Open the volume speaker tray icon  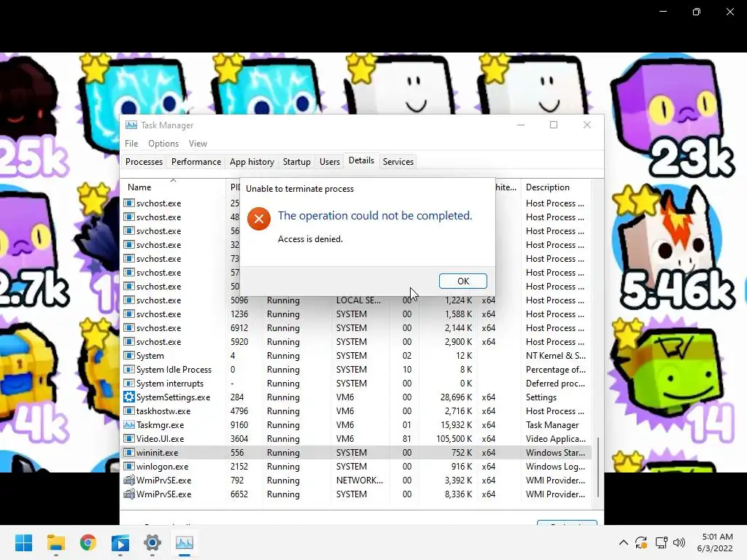click(x=679, y=542)
